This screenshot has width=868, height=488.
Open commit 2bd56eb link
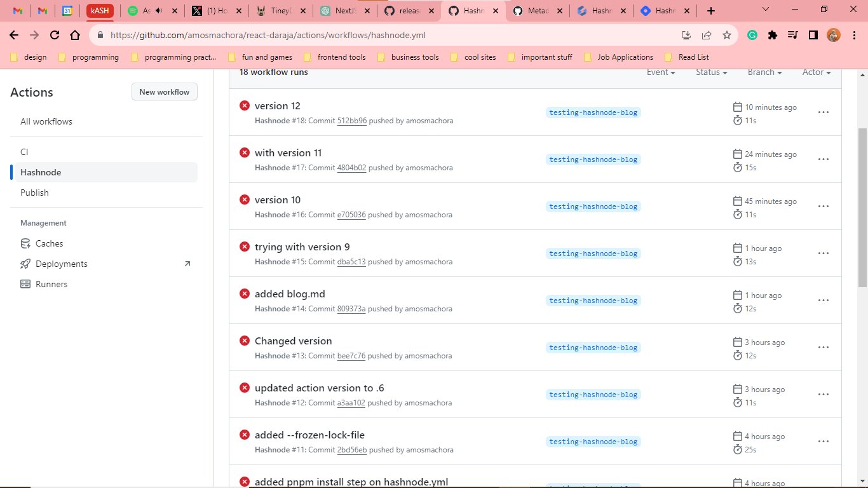[352, 450]
